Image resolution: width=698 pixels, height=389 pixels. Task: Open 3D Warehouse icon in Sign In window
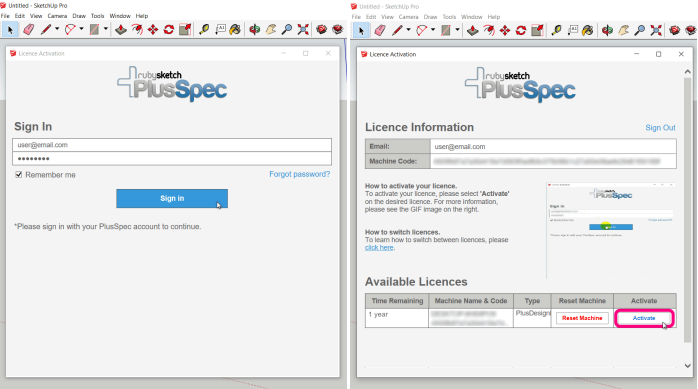pyautogui.click(x=321, y=30)
